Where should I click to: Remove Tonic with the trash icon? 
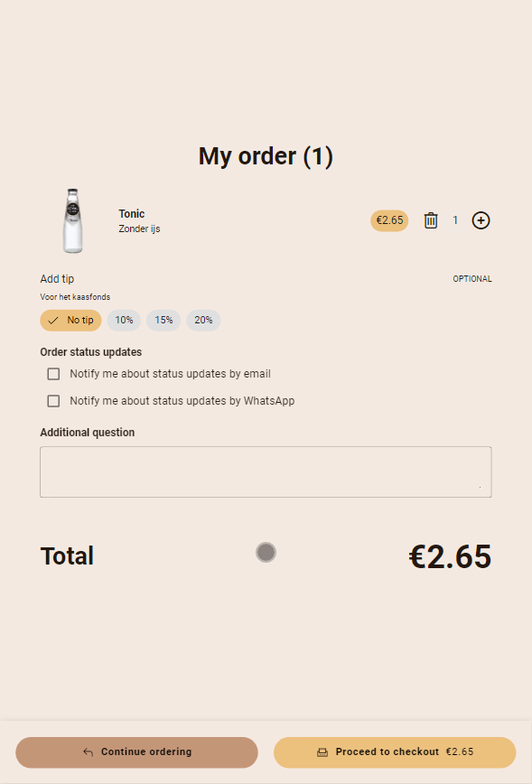coord(431,220)
